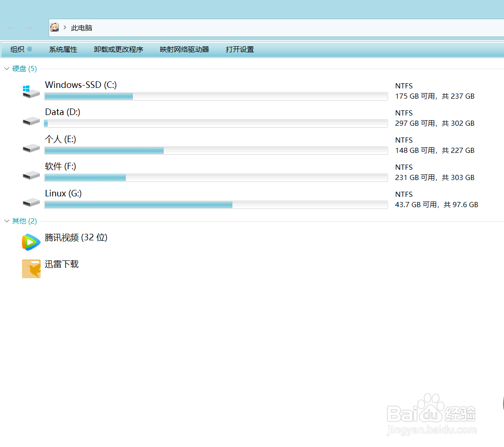Screen dimensions: 504x447
Task: Collapse the 其他 (2) group
Action: [x=7, y=221]
